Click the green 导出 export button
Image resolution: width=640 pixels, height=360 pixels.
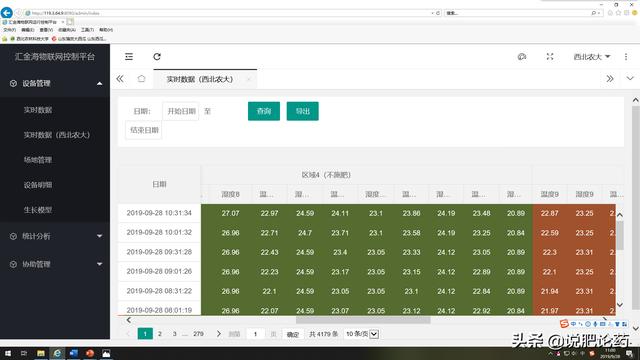[x=302, y=111]
